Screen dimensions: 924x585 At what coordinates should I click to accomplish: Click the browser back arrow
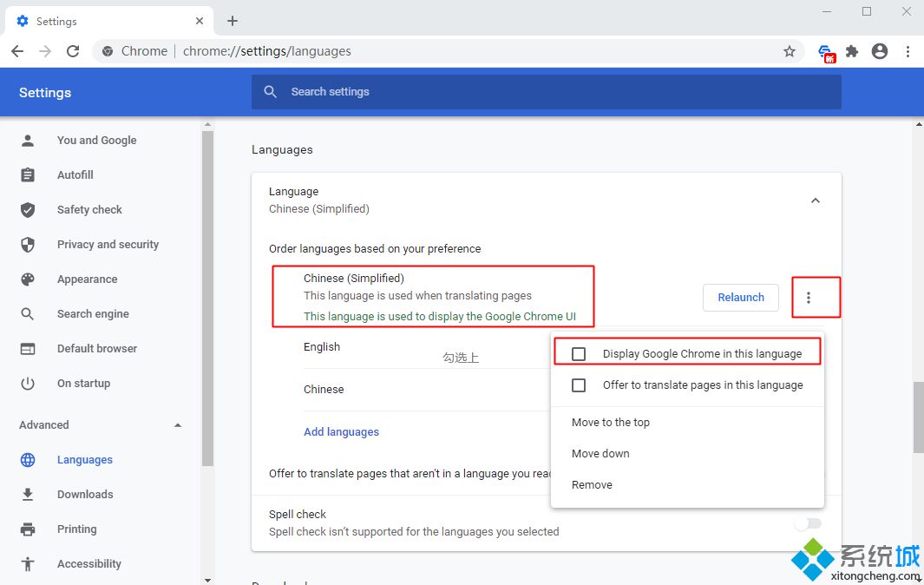(17, 51)
